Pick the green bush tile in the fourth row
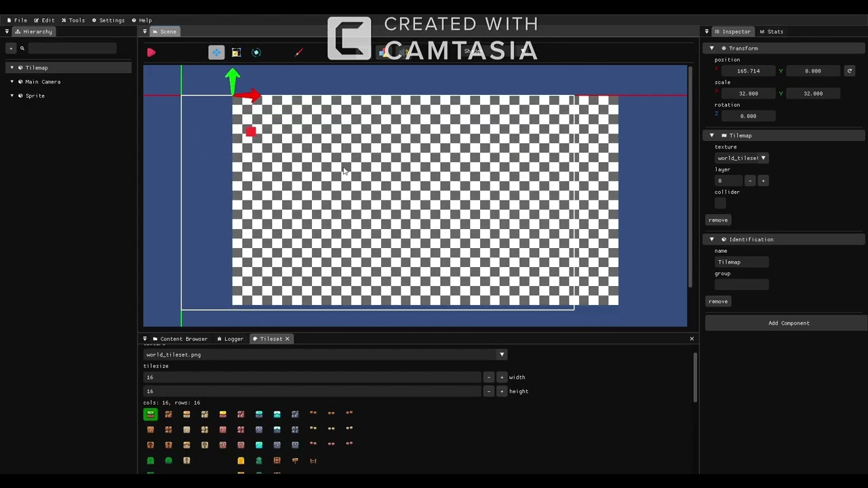Screen dimensions: 868x488 coord(169,461)
